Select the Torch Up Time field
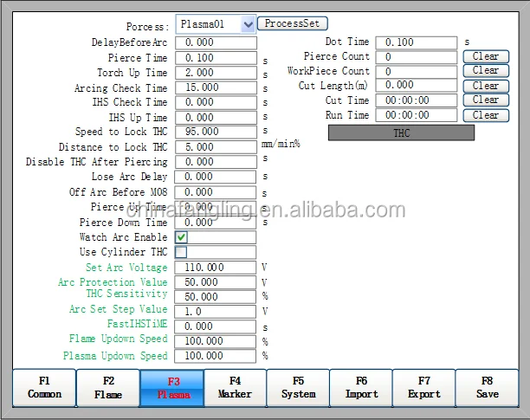The height and width of the screenshot is (420, 530). click(x=216, y=73)
